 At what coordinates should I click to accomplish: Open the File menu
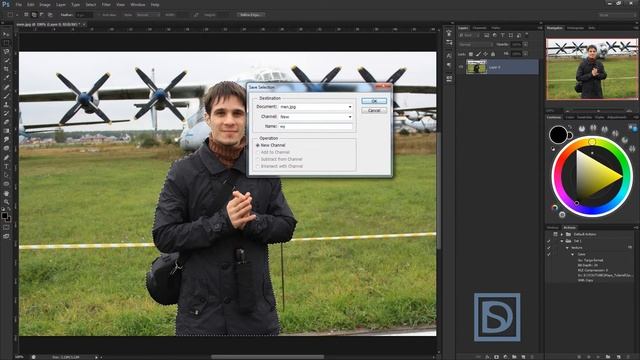coord(19,4)
